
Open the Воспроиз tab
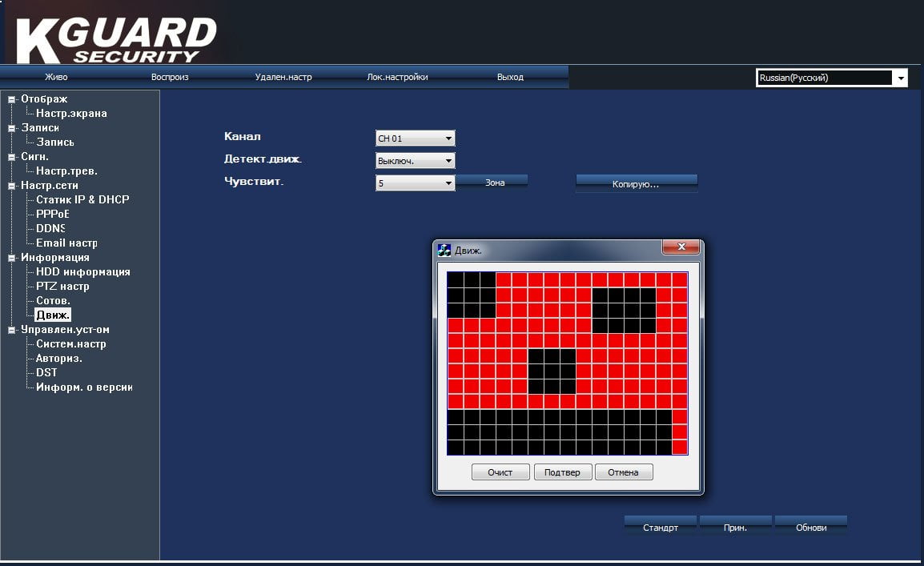click(x=170, y=77)
